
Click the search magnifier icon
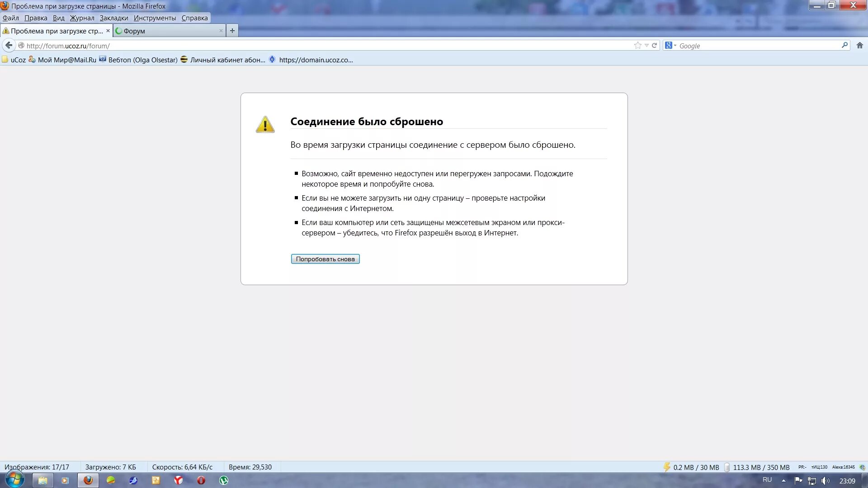844,45
